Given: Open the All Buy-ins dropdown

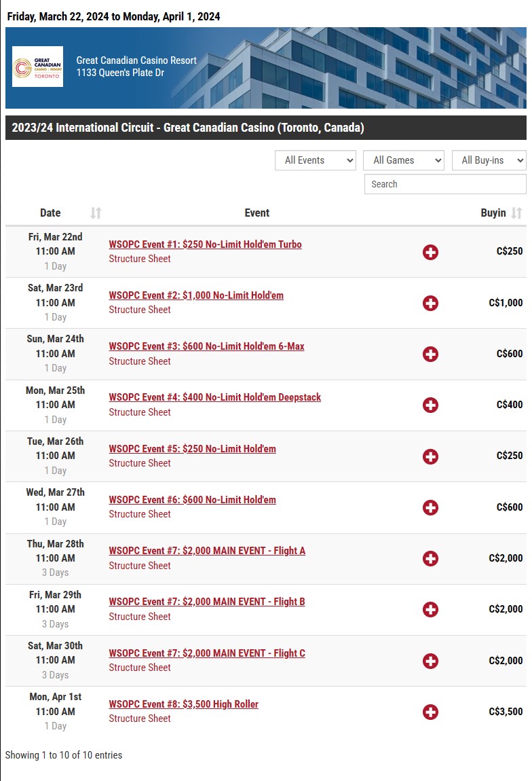Looking at the screenshot, I should coord(489,160).
